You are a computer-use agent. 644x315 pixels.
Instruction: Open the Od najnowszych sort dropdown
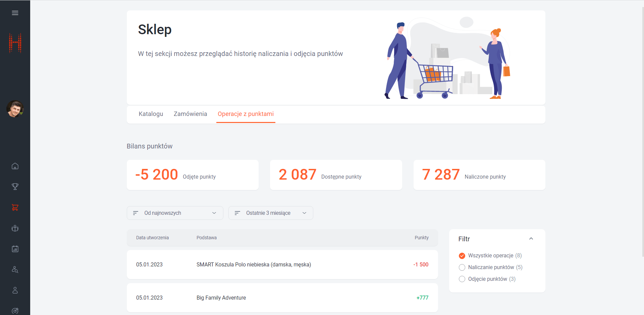175,213
